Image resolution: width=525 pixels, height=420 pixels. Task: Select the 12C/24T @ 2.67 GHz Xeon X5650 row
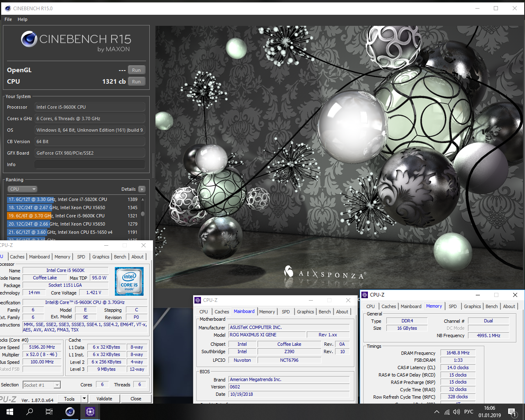(73, 208)
